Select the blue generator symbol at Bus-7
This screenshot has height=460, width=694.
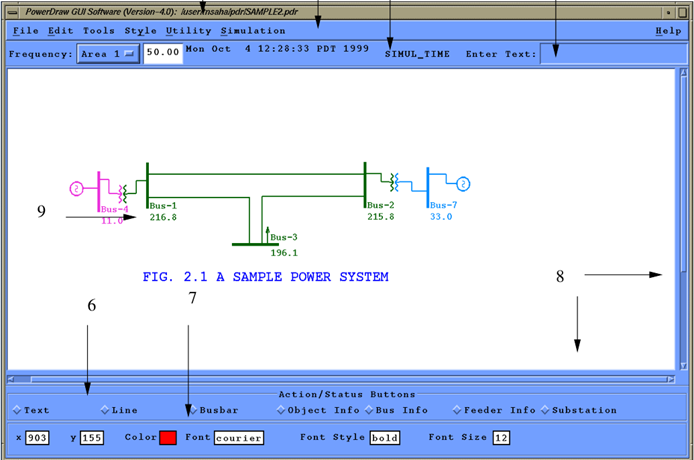[x=462, y=184]
